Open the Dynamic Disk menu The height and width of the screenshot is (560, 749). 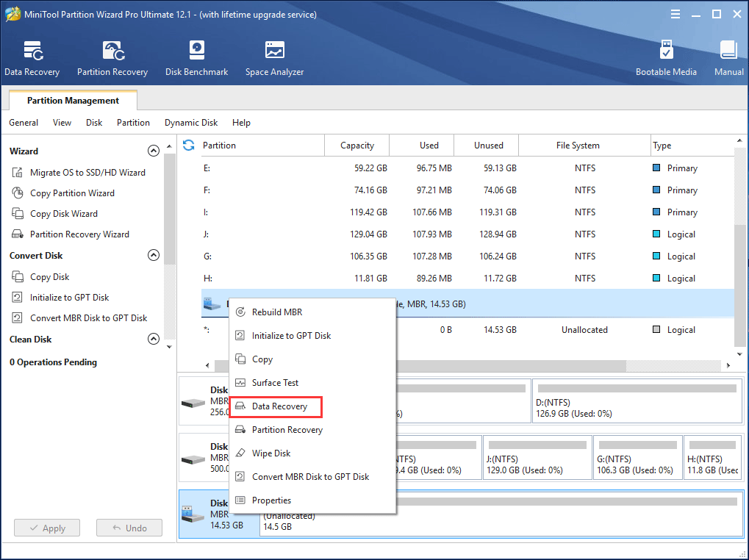click(190, 123)
